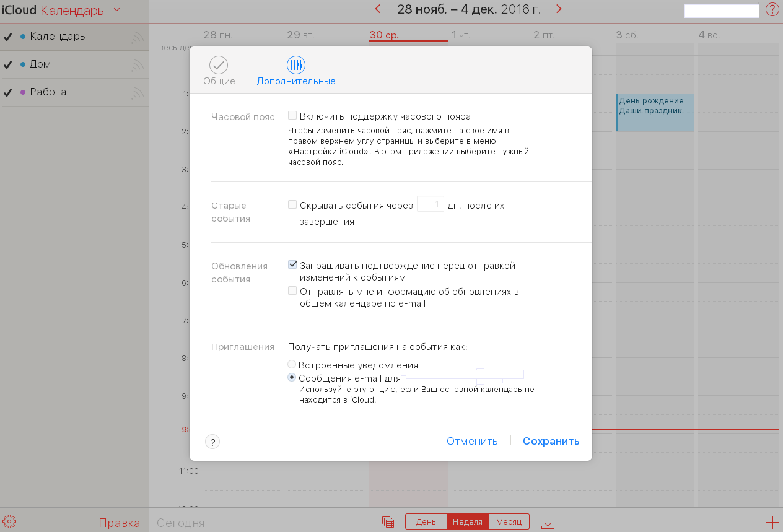Open sharing options for Работа calendar
Image resolution: width=783 pixels, height=532 pixels.
click(x=138, y=94)
